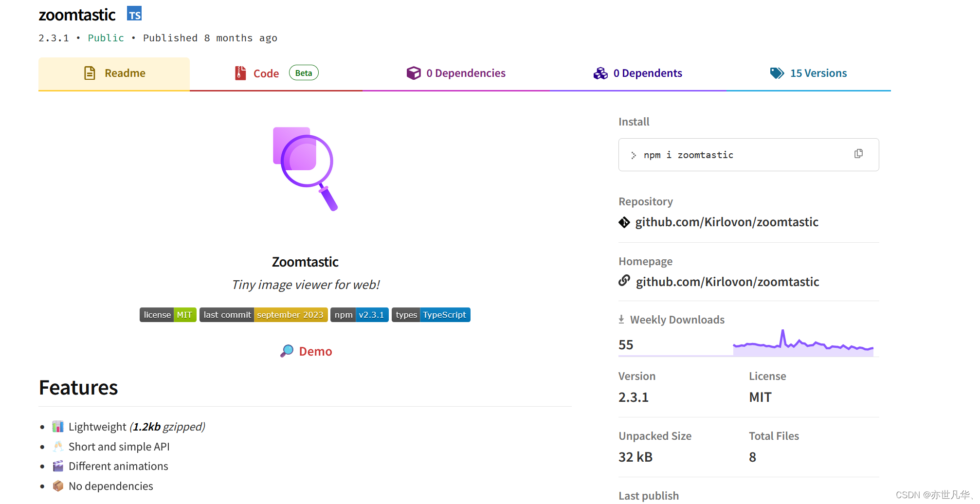
Task: Click the Versions tags icon
Action: point(777,73)
